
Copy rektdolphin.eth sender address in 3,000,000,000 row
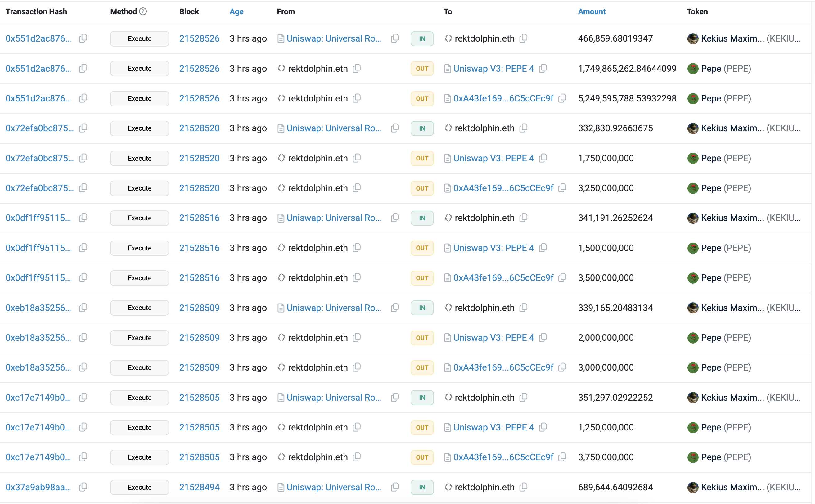point(357,367)
